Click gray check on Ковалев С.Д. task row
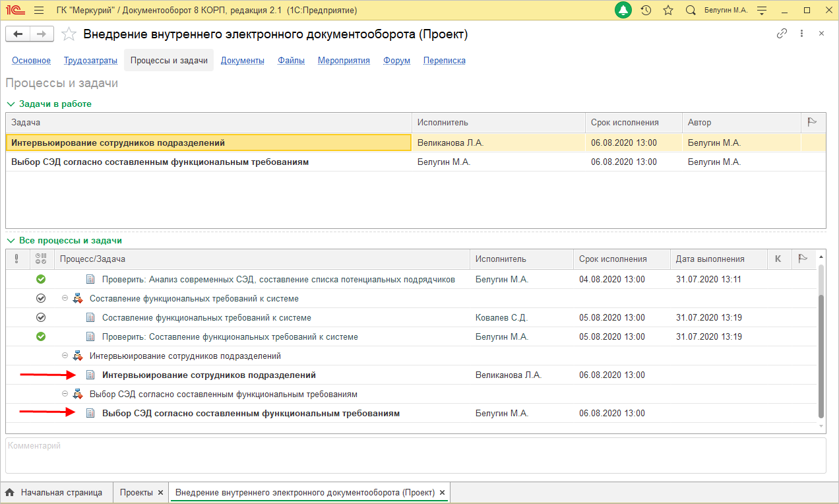The image size is (839, 504). coord(41,317)
